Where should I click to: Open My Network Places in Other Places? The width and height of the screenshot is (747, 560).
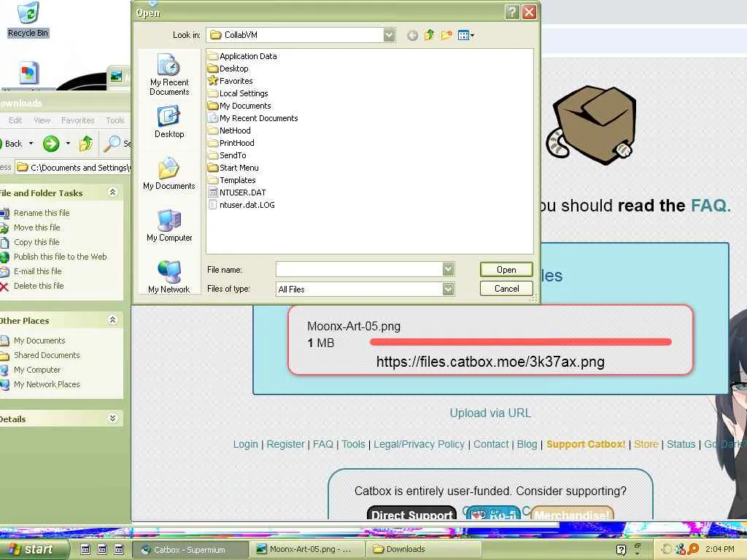(x=47, y=384)
